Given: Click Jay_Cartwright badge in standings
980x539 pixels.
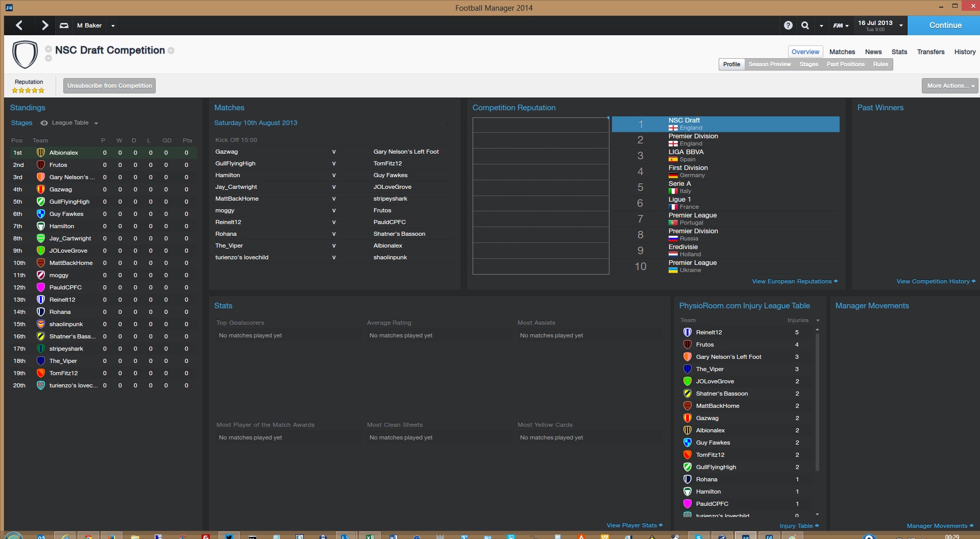Looking at the screenshot, I should click(x=41, y=238).
